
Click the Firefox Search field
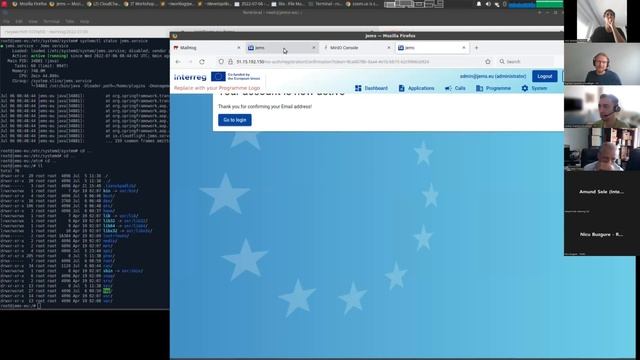tap(526, 62)
